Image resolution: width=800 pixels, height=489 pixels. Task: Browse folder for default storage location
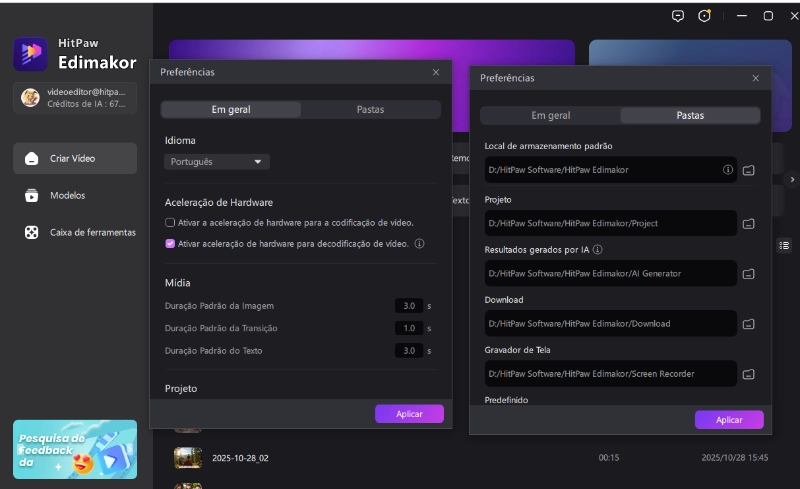coord(748,170)
